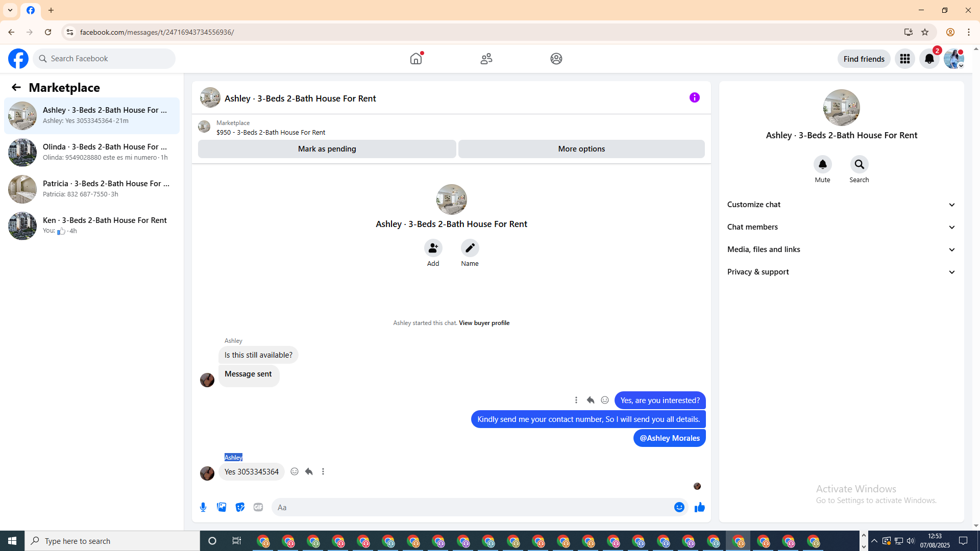This screenshot has width=980, height=551.
Task: Open Olinda's marketplace conversation
Action: click(x=92, y=152)
